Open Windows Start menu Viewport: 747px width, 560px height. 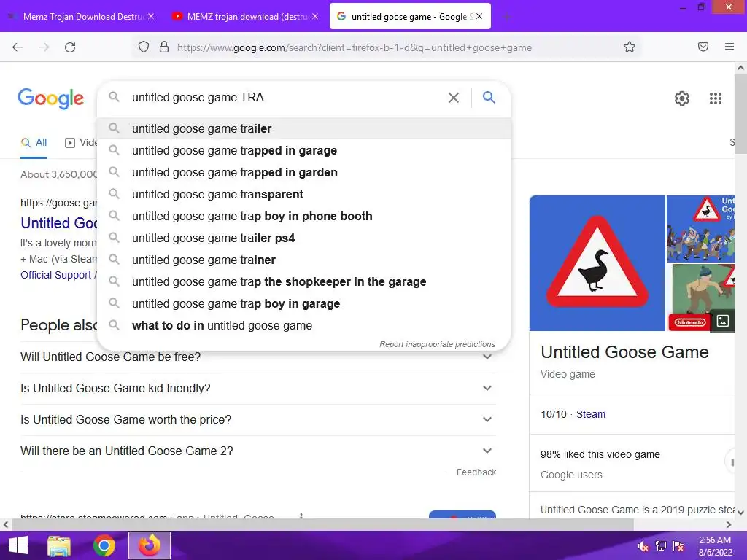click(x=18, y=545)
